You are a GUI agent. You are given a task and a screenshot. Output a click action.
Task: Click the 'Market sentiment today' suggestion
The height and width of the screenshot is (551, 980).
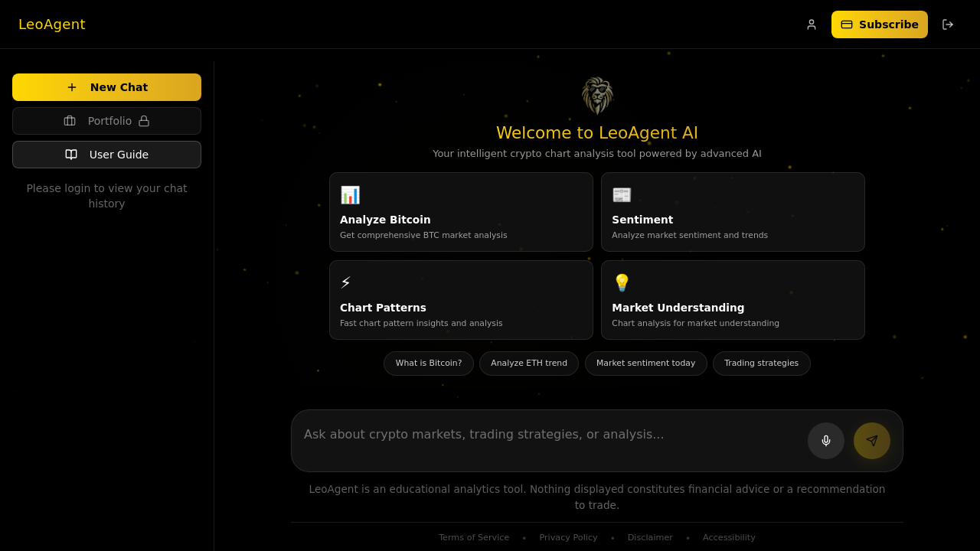645,363
